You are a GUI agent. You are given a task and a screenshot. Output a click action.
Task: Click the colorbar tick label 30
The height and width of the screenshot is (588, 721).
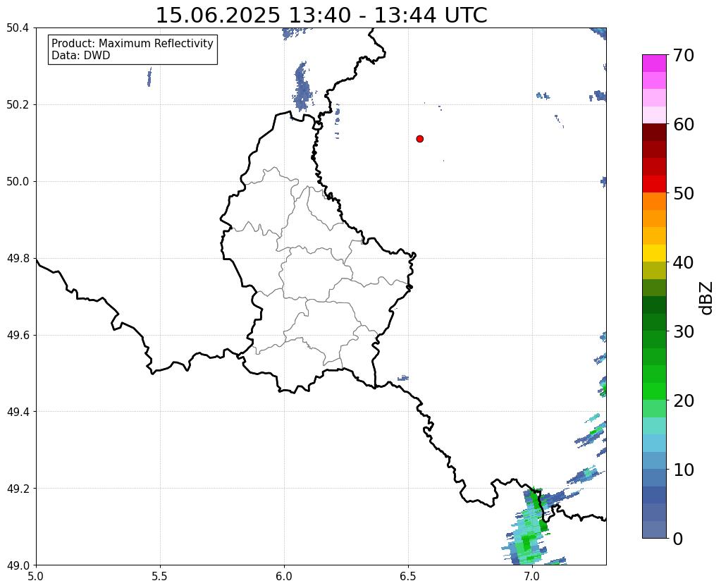coord(684,331)
